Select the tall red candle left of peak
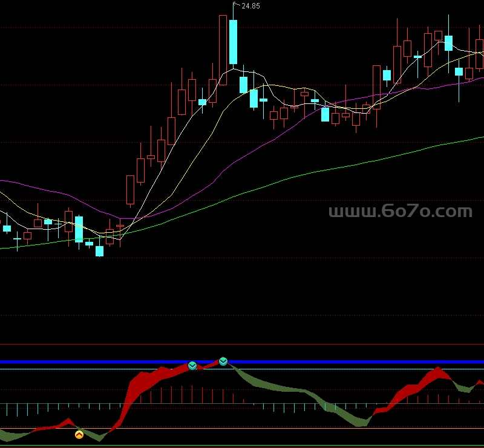 (223, 50)
